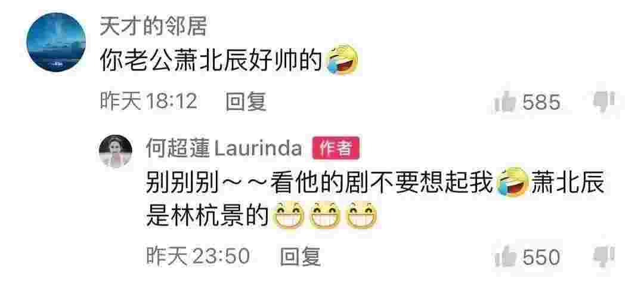
Task: Click the last grinning emoji in the reply
Action: [x=362, y=216]
